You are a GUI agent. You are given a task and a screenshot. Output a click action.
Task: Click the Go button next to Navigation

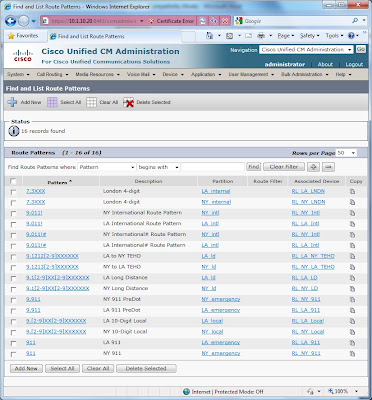[x=361, y=49]
